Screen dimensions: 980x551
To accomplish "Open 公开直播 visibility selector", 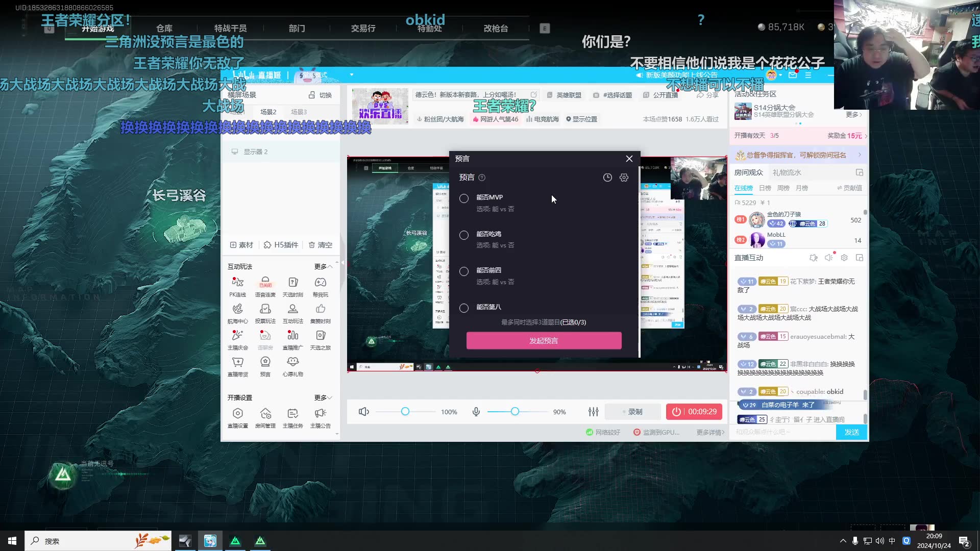I will [x=660, y=95].
